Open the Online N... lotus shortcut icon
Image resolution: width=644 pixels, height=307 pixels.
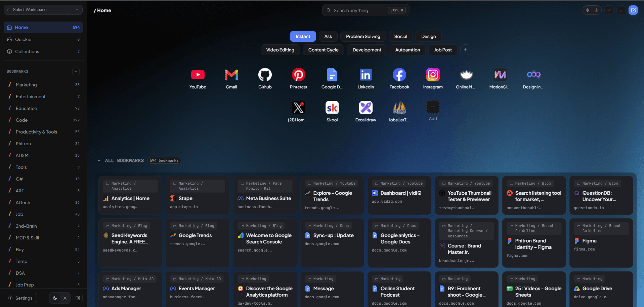click(x=467, y=75)
